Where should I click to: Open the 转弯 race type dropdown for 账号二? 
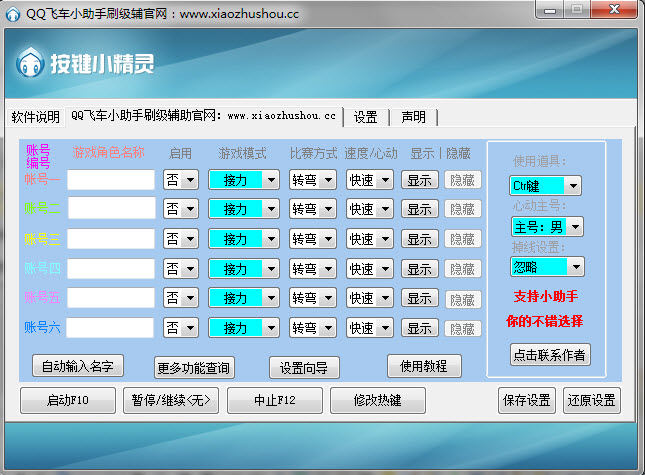313,209
